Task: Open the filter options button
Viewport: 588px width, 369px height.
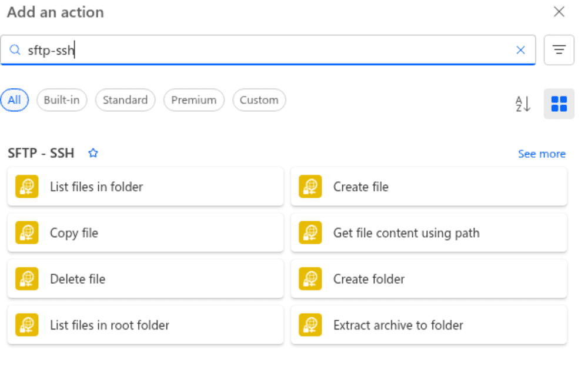Action: coord(559,50)
